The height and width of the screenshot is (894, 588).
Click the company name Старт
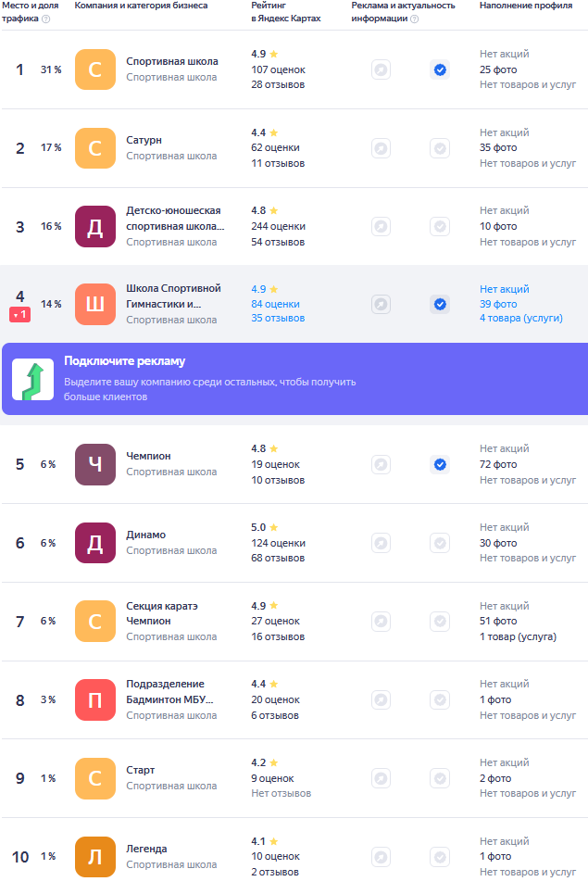(140, 770)
